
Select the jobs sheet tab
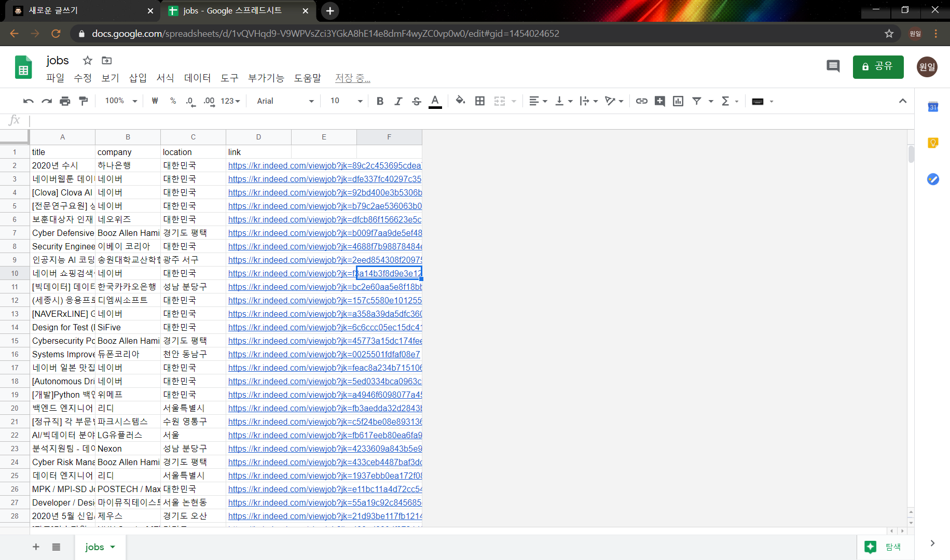pos(100,547)
